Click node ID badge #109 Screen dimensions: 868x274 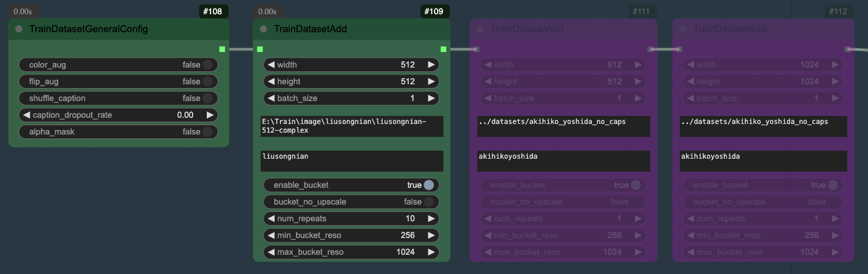click(435, 11)
